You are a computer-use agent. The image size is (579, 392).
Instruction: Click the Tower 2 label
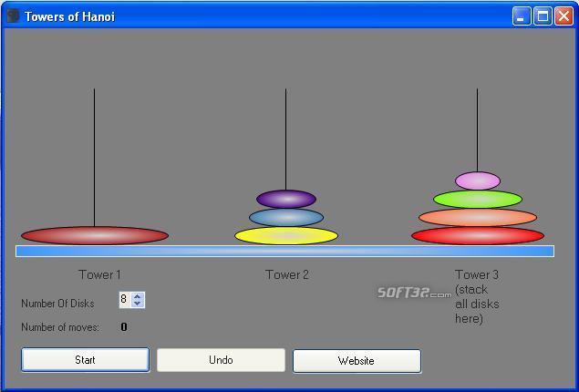(287, 274)
